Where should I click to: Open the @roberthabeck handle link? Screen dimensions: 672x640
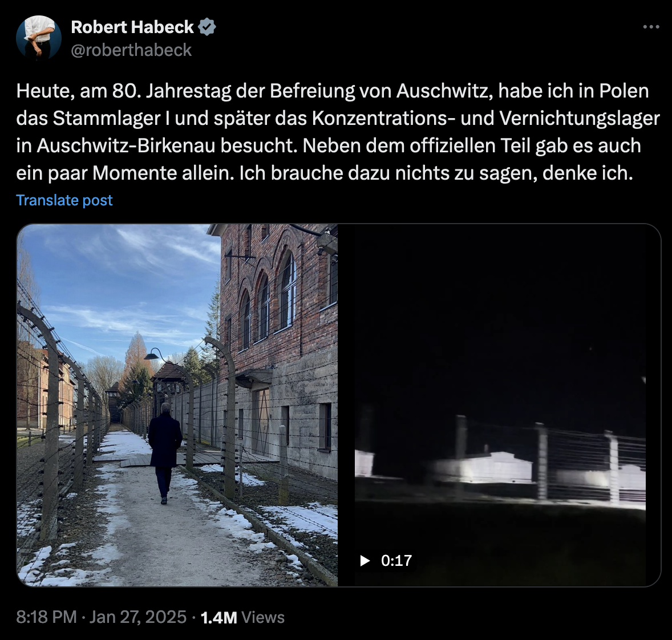coord(131,50)
